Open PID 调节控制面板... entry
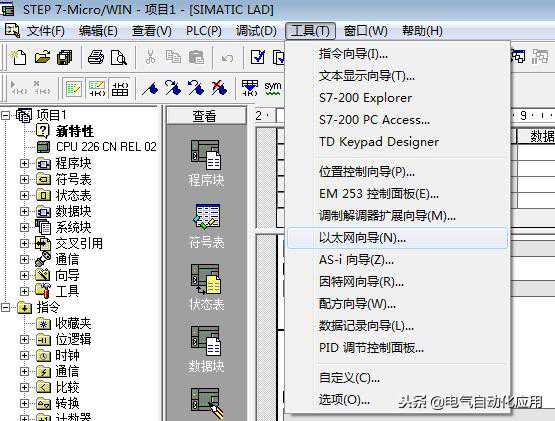This screenshot has height=421, width=555. tap(397, 348)
